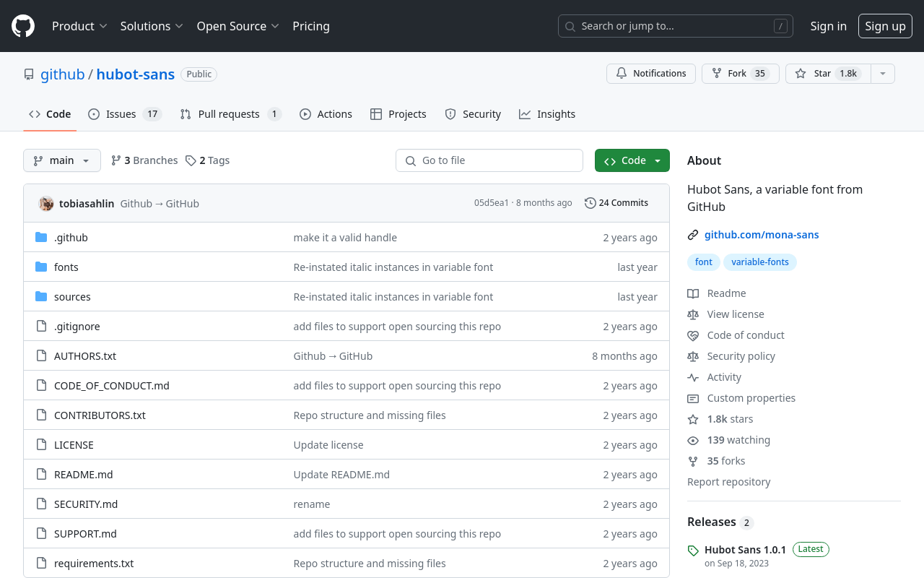Open the green Code dropdown button
This screenshot has height=578, width=924.
pos(632,160)
